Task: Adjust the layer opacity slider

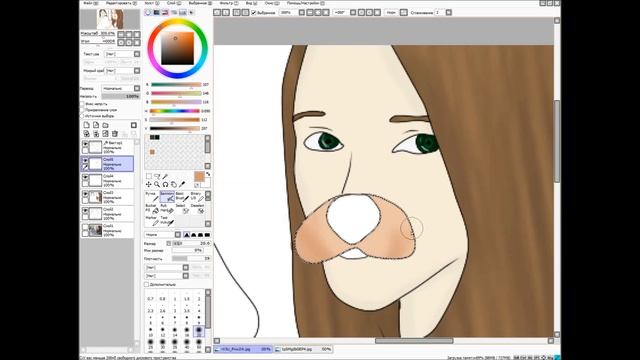Action: [120, 96]
